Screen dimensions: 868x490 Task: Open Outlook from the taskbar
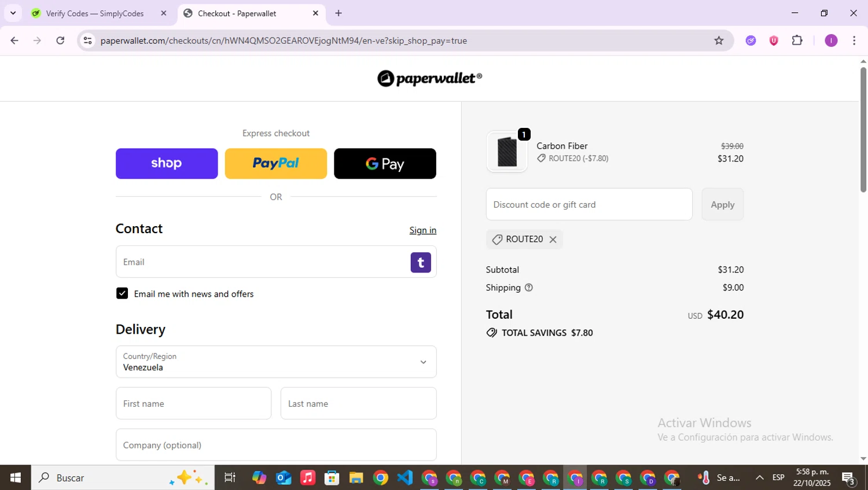(284, 478)
